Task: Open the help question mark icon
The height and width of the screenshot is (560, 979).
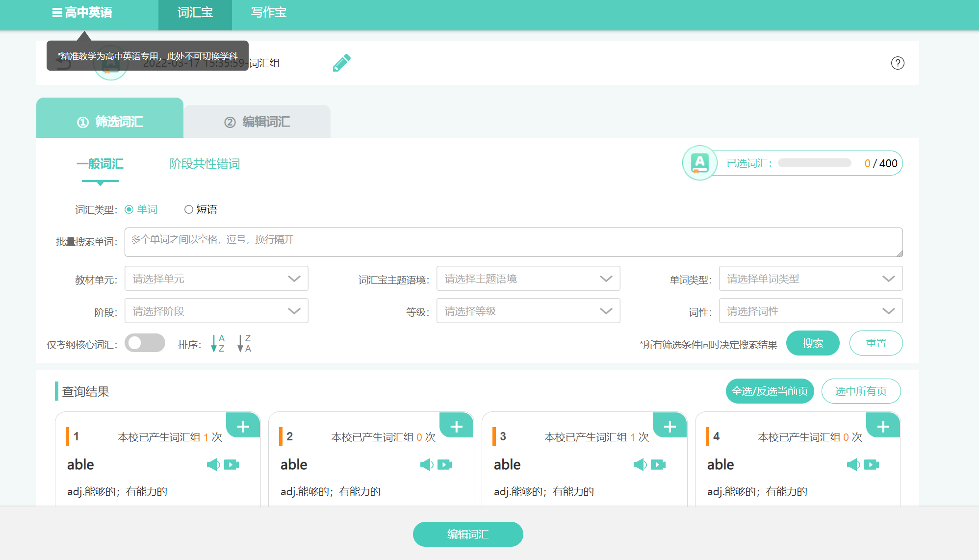Action: coord(898,63)
